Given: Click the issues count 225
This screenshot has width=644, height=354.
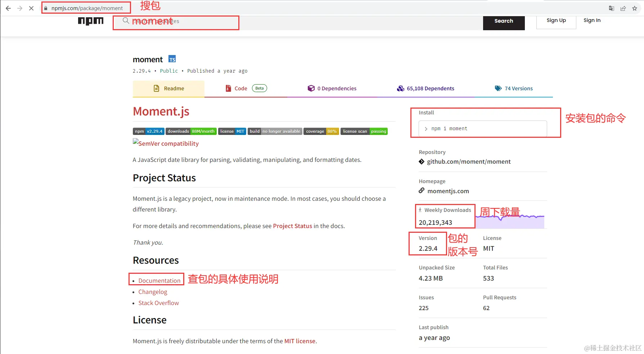Looking at the screenshot, I should [x=424, y=308].
